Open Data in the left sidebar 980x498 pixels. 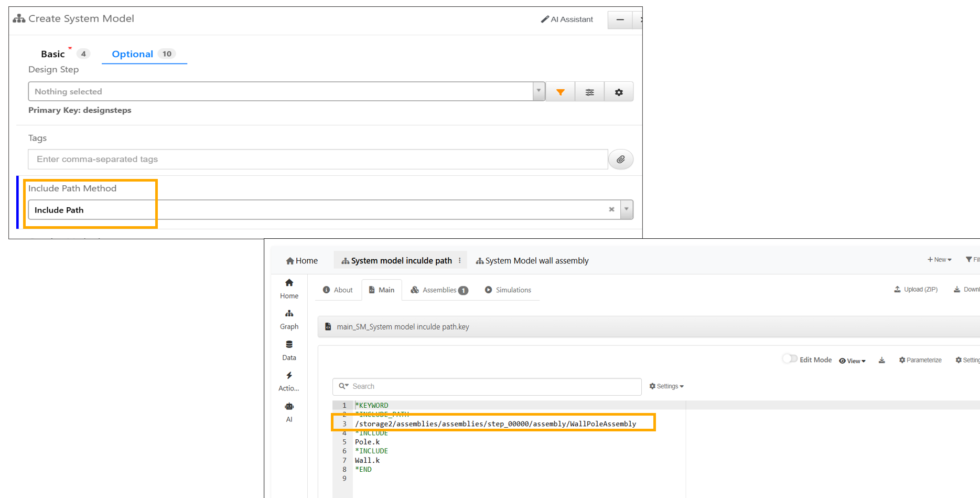tap(289, 350)
